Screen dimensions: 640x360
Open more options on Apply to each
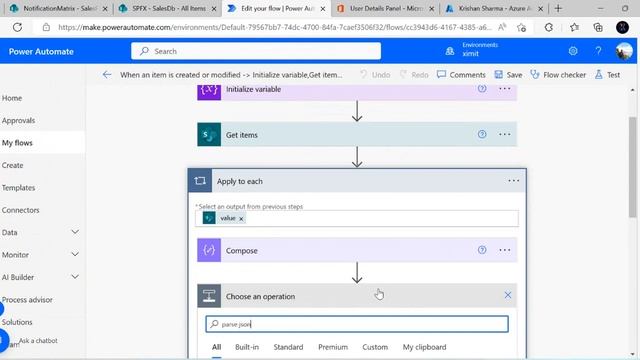(x=513, y=180)
